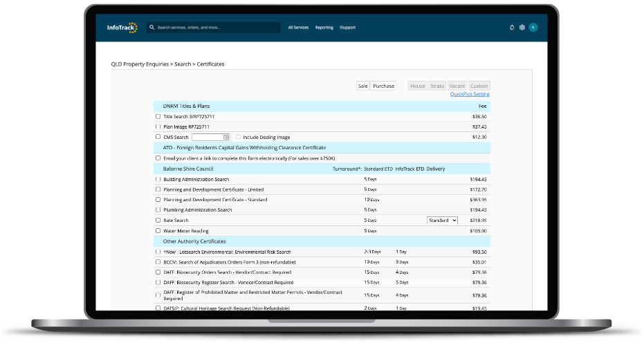Tick the BCCM Adjudicators Orders Form 3 checkbox
644x345 pixels.
158,262
